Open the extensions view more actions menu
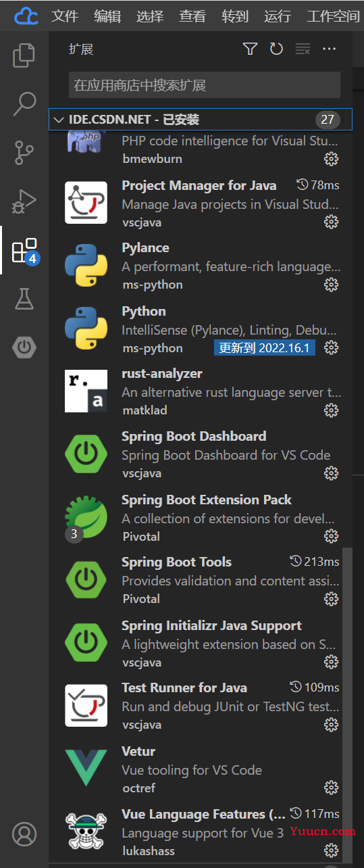This screenshot has height=868, width=364. tap(330, 49)
